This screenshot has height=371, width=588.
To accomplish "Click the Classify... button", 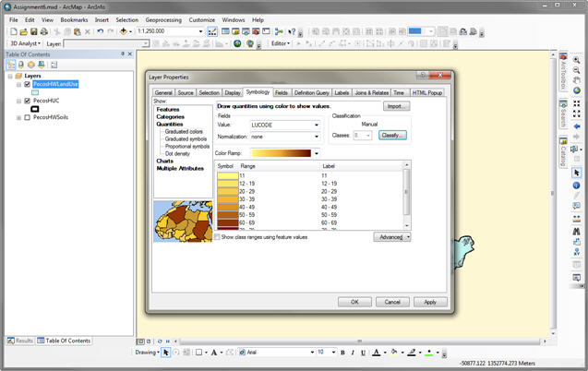I will [392, 135].
